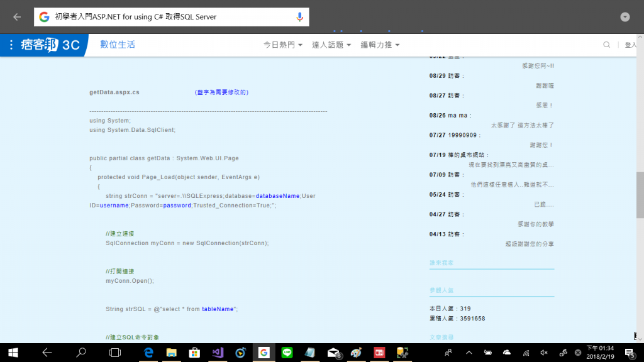Expand the 達人話題 menu
The height and width of the screenshot is (362, 644).
click(331, 45)
